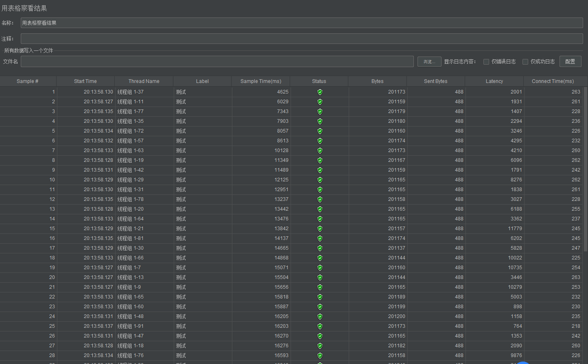Select bytes value 201189
This screenshot has width=588, height=364.
[x=397, y=297]
